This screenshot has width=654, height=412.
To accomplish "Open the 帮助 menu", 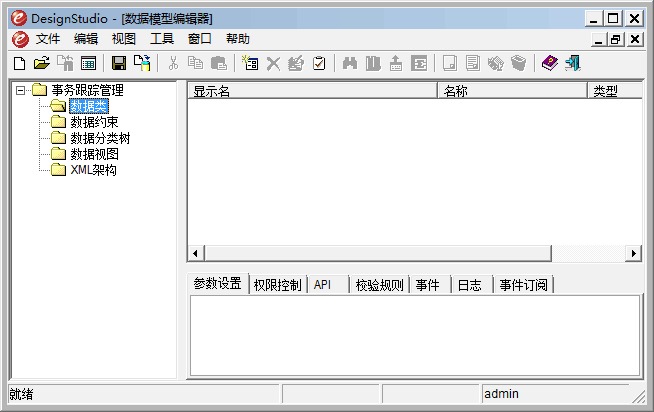I will (238, 39).
